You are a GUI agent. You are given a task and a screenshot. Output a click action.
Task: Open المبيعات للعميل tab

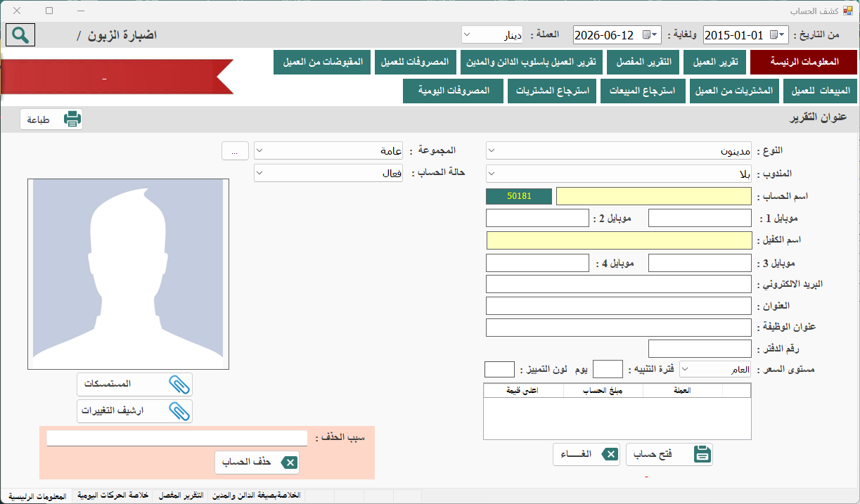pyautogui.click(x=821, y=91)
